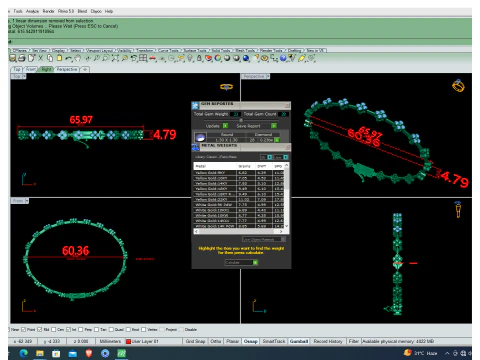Toggle Grid Snap in the status bar

[x=195, y=341]
